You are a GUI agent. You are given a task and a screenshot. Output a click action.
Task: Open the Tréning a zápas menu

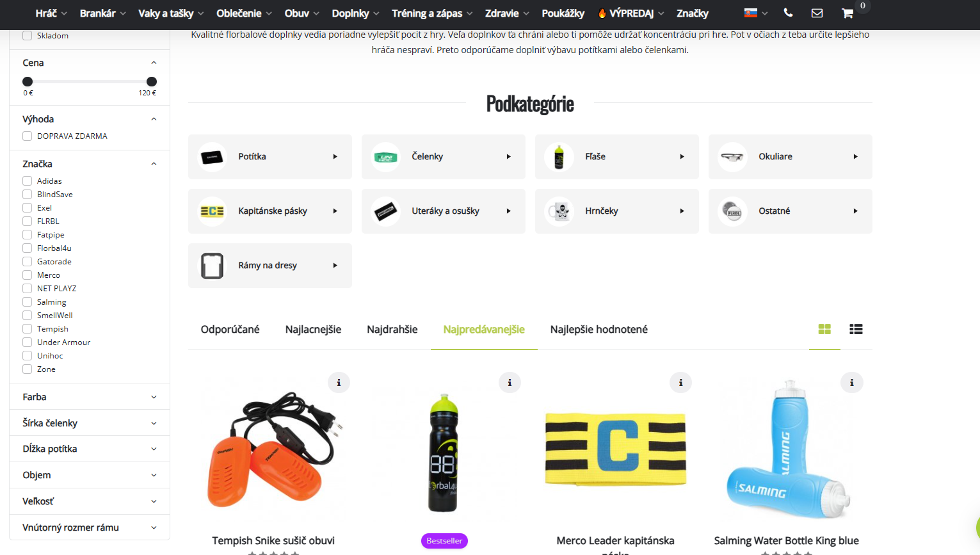431,13
